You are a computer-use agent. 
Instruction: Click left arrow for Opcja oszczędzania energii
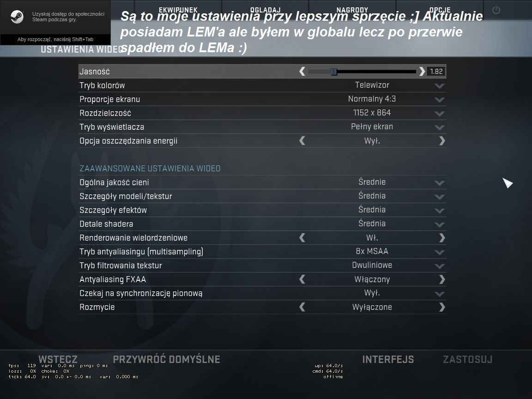[x=302, y=141]
